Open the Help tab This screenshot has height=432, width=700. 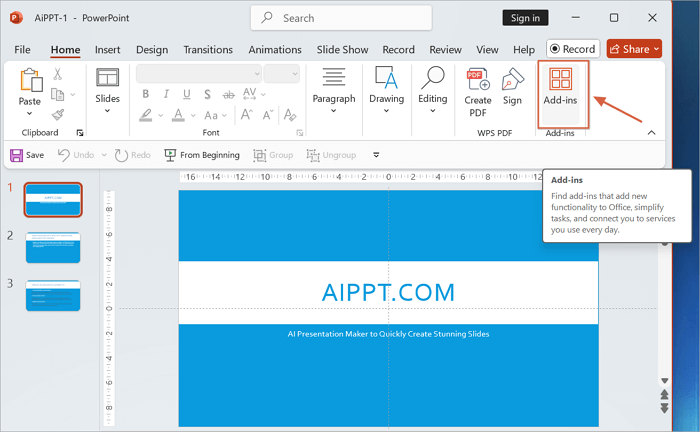[524, 50]
